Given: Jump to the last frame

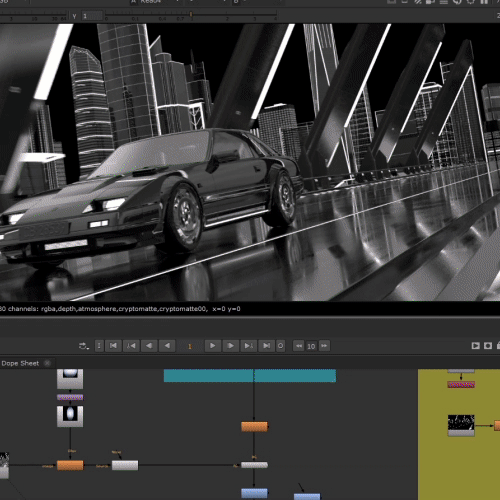Looking at the screenshot, I should coord(266,346).
